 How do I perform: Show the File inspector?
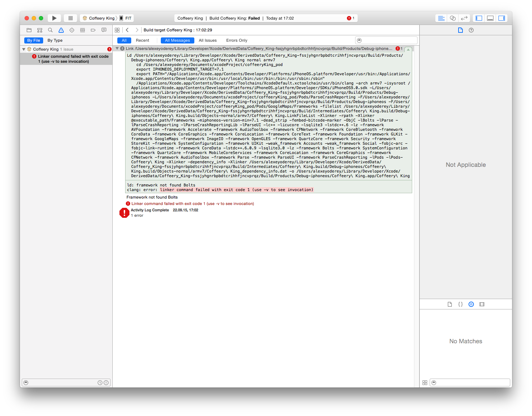[x=460, y=30]
